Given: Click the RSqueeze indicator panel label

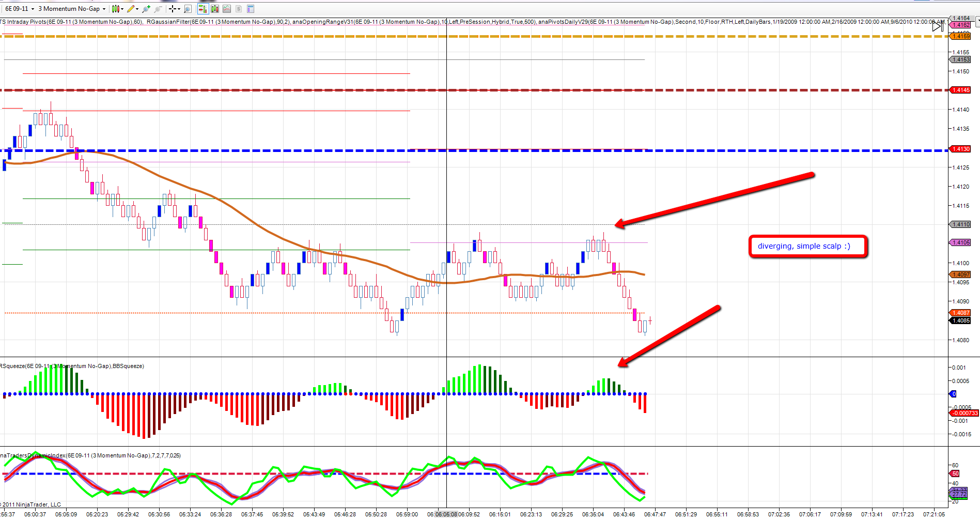Looking at the screenshot, I should point(72,366).
